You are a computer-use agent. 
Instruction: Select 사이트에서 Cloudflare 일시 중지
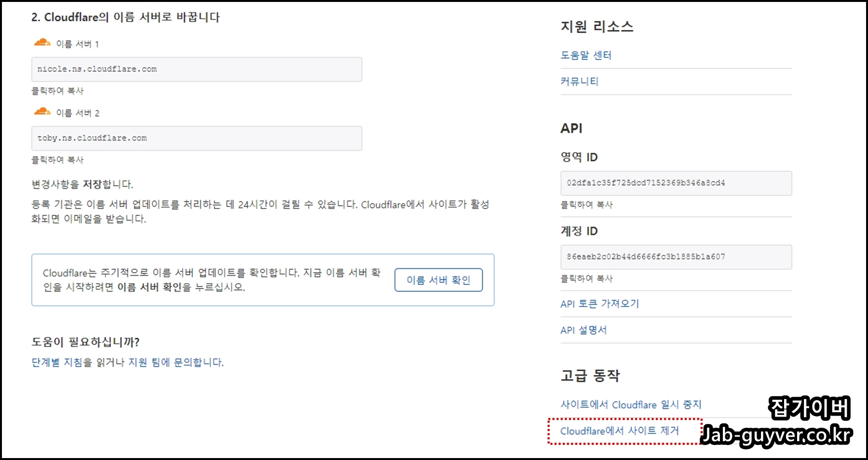coord(631,404)
